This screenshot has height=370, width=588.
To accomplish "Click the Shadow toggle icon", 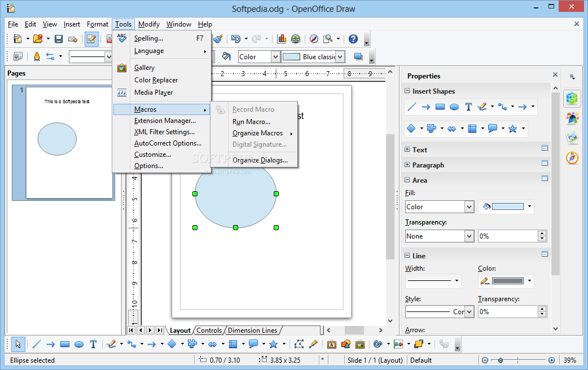I will [x=358, y=56].
